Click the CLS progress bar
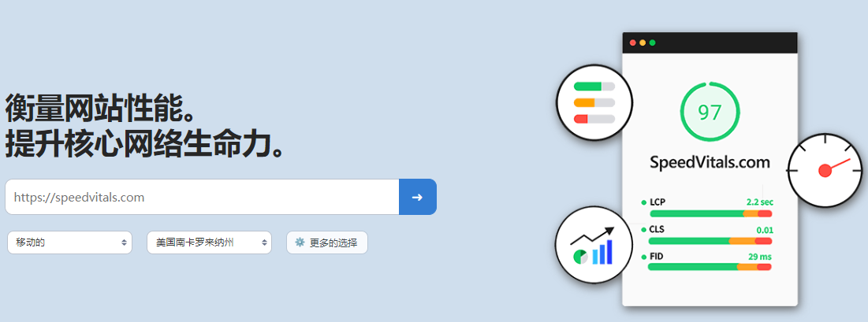Viewport: 868px width, 322px height. click(x=710, y=241)
